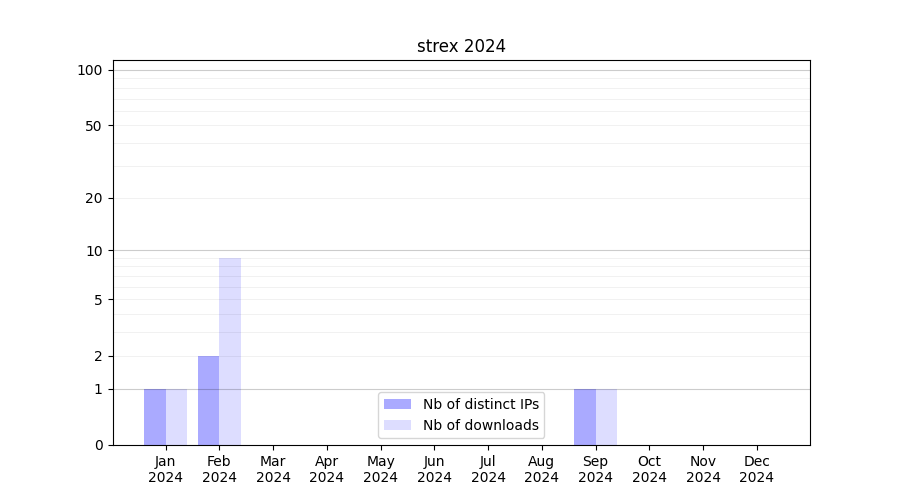Click the 'Feb 2024' x-axis label
Image resolution: width=900 pixels, height=500 pixels.
pos(219,469)
